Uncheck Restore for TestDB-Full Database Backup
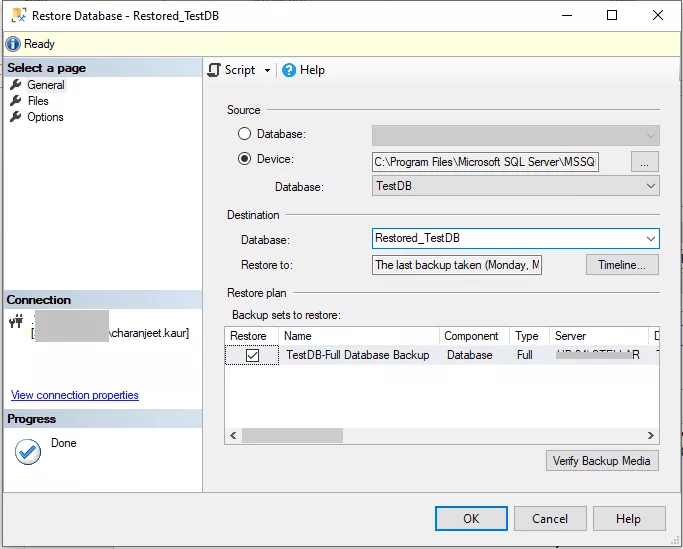 click(x=253, y=355)
